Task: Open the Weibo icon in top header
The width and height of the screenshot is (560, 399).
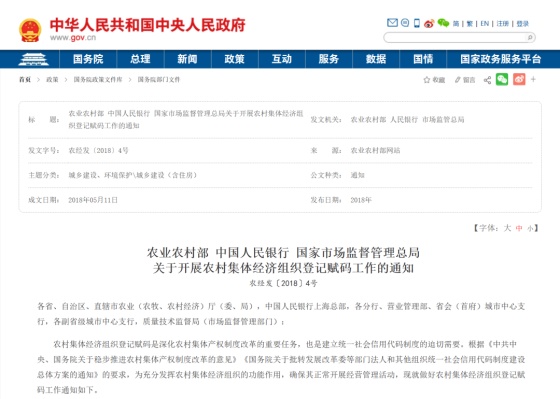Action: (x=429, y=24)
